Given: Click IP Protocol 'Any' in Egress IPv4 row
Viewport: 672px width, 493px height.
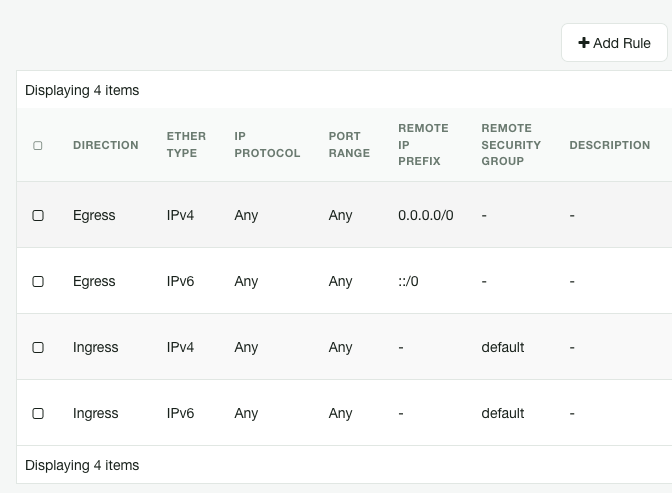Looking at the screenshot, I should click(246, 215).
